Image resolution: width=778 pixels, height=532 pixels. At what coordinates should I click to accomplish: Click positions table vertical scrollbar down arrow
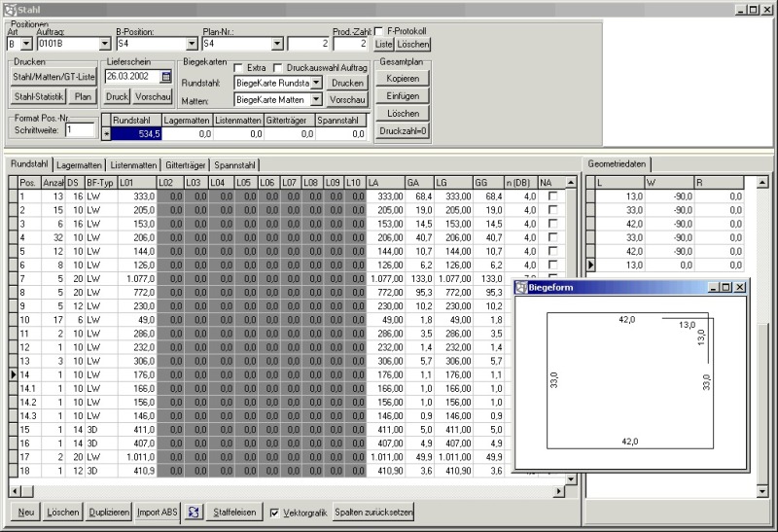click(x=571, y=479)
